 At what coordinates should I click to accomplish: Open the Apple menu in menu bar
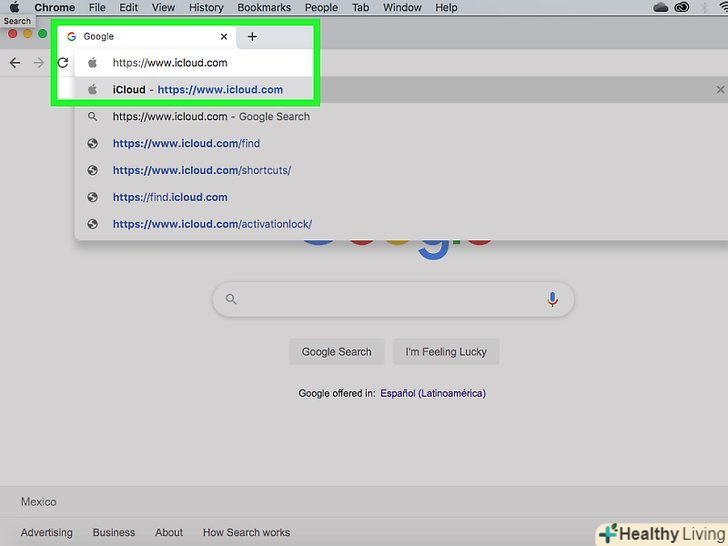tap(14, 7)
